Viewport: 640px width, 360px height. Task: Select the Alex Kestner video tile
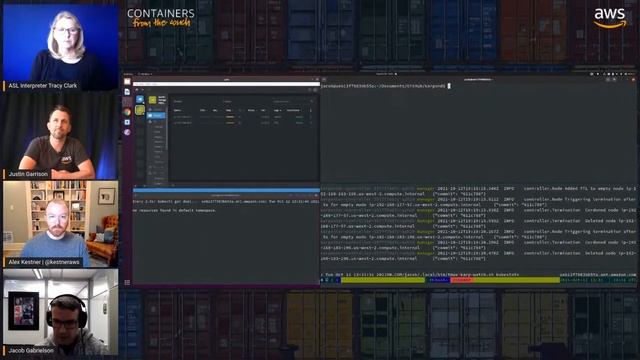click(60, 224)
